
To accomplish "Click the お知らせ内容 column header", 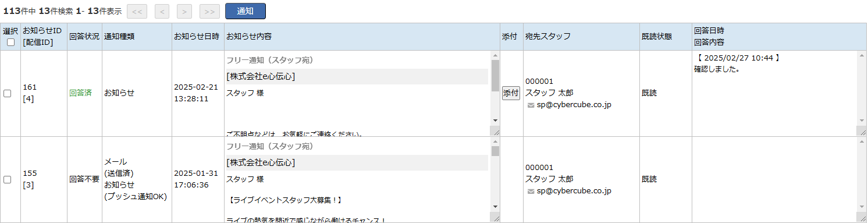I will coord(249,36).
